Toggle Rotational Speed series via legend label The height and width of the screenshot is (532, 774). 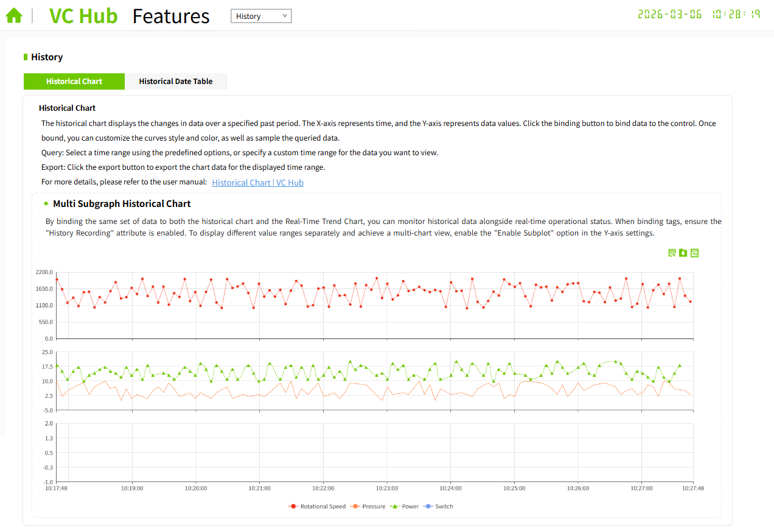322,506
